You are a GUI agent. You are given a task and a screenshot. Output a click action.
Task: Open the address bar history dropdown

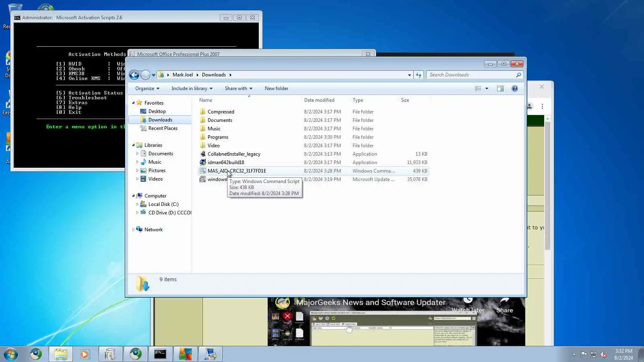[409, 75]
